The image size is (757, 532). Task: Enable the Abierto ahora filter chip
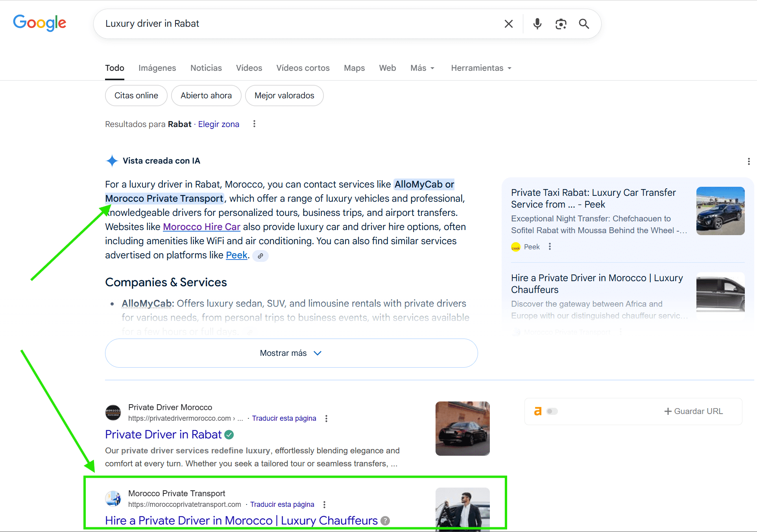point(206,96)
